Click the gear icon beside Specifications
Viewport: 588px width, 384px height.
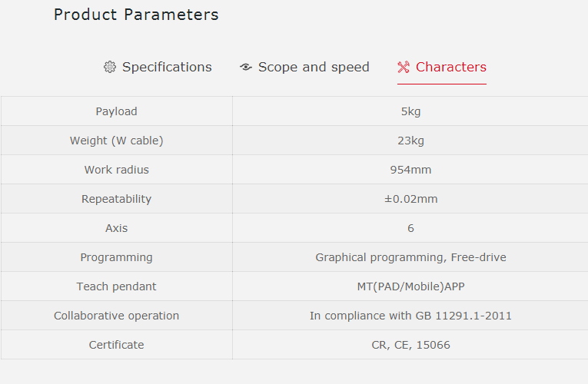click(x=110, y=67)
